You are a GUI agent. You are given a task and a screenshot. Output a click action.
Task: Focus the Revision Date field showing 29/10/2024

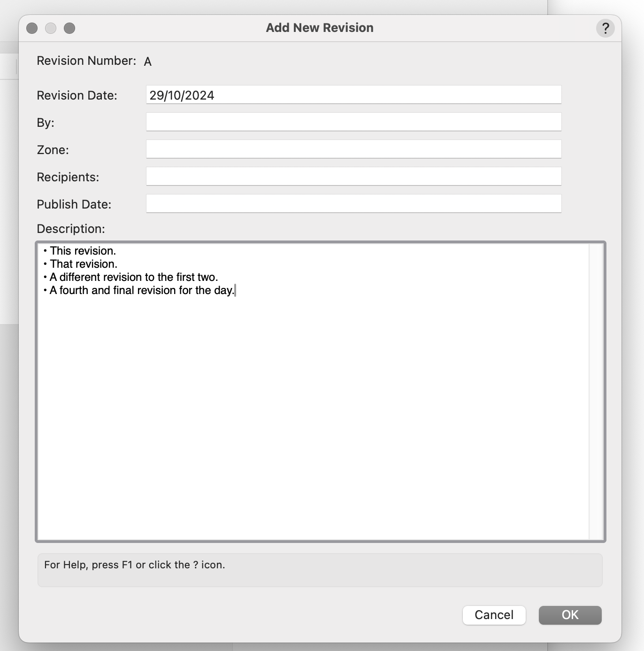coord(353,95)
